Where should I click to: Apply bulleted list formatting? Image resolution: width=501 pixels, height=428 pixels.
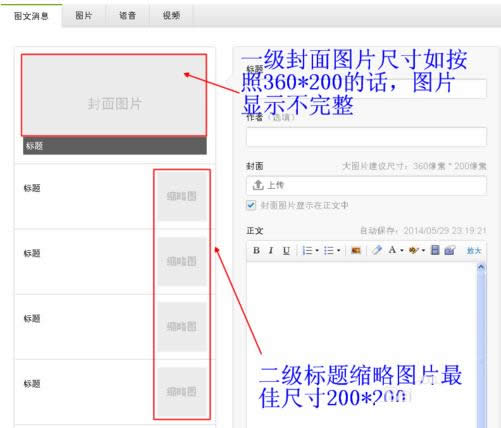click(329, 250)
